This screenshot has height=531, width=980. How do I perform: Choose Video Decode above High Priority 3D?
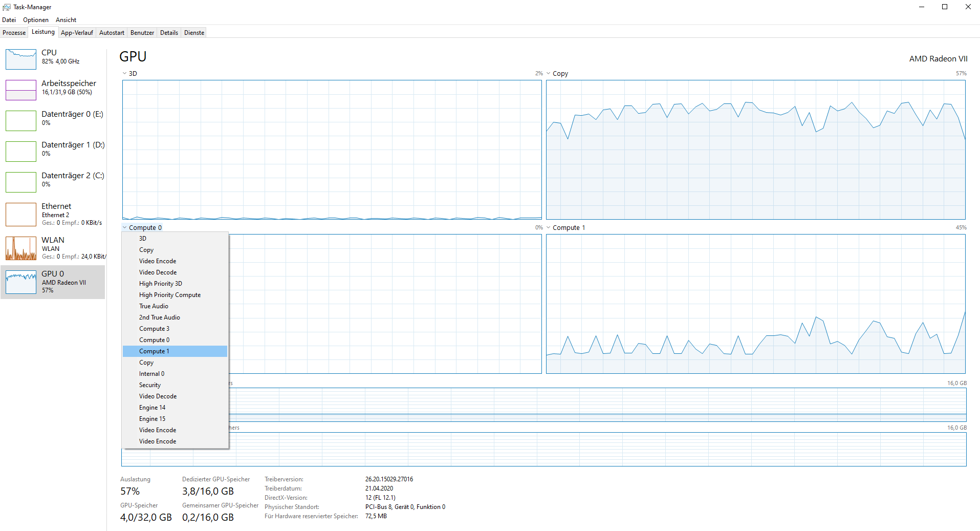175,272
